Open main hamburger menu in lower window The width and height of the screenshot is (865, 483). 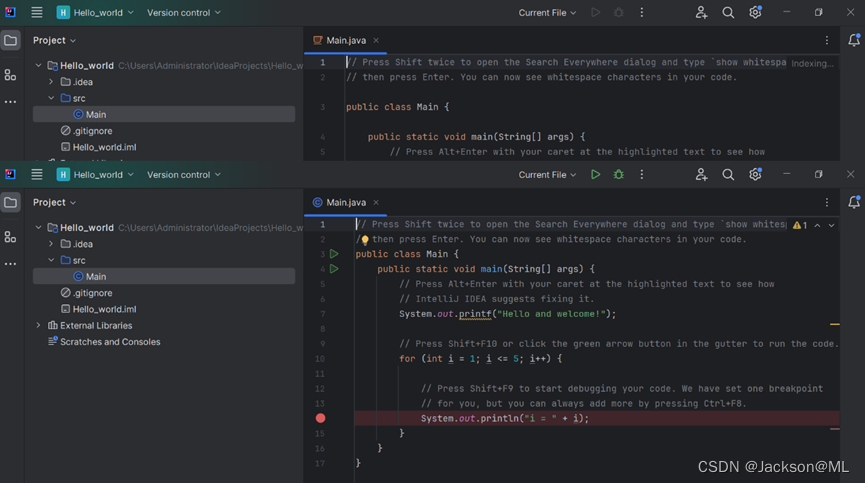(37, 174)
